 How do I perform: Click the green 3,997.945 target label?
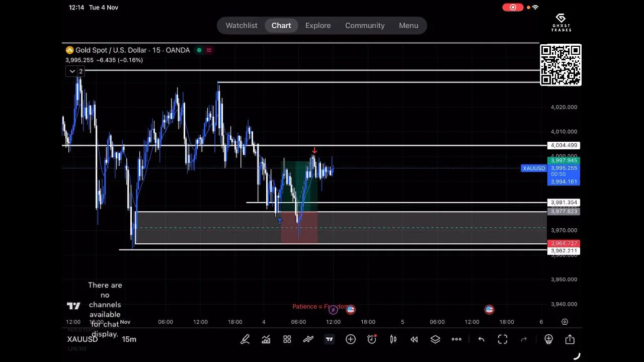coord(563,161)
